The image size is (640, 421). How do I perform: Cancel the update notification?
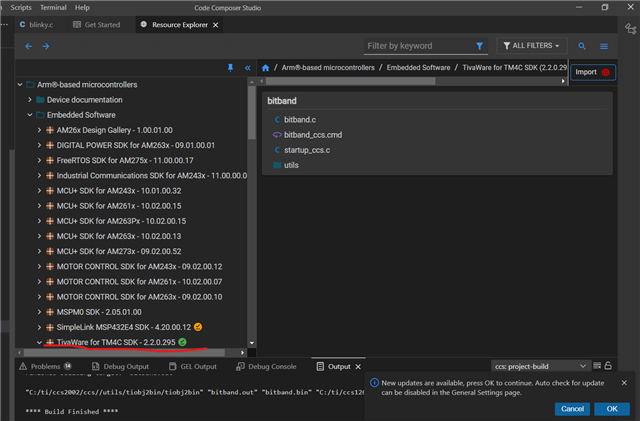point(572,409)
